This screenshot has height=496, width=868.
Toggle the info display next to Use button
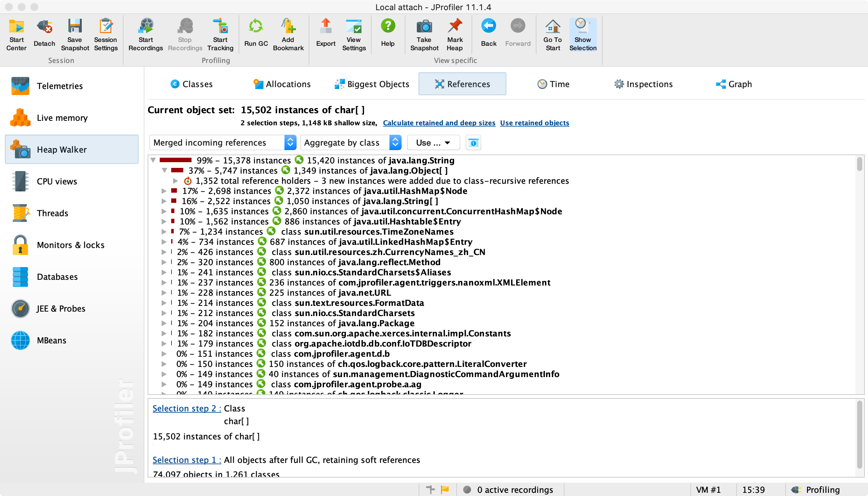473,142
